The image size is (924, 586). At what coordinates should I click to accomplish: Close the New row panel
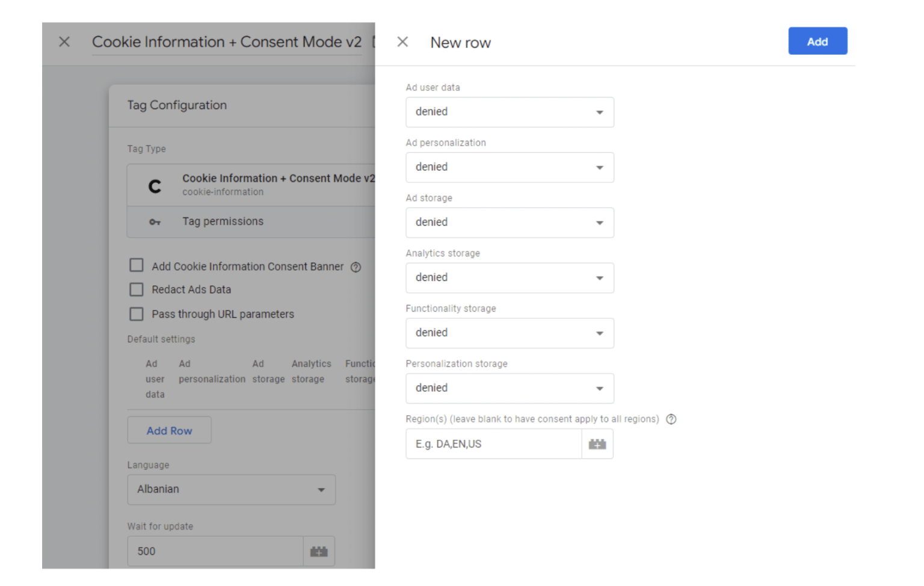(402, 42)
